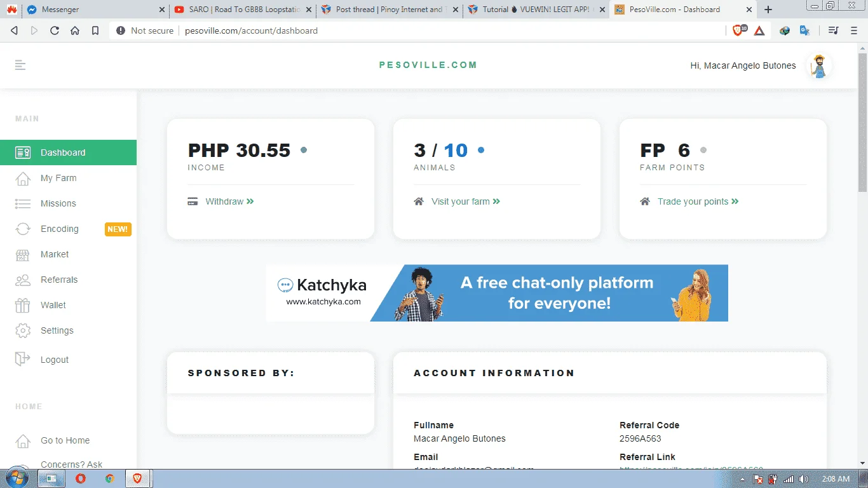Open the hamburger sidebar menu icon

point(20,65)
